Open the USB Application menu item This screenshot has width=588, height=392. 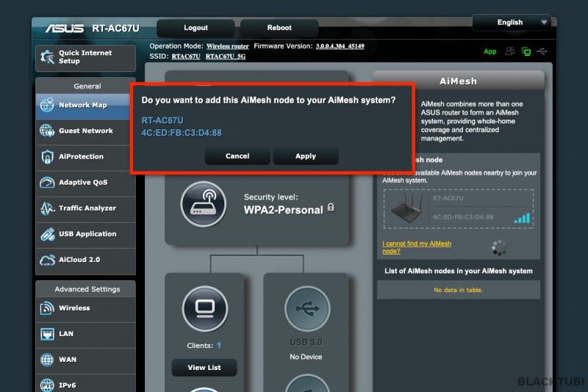click(85, 234)
